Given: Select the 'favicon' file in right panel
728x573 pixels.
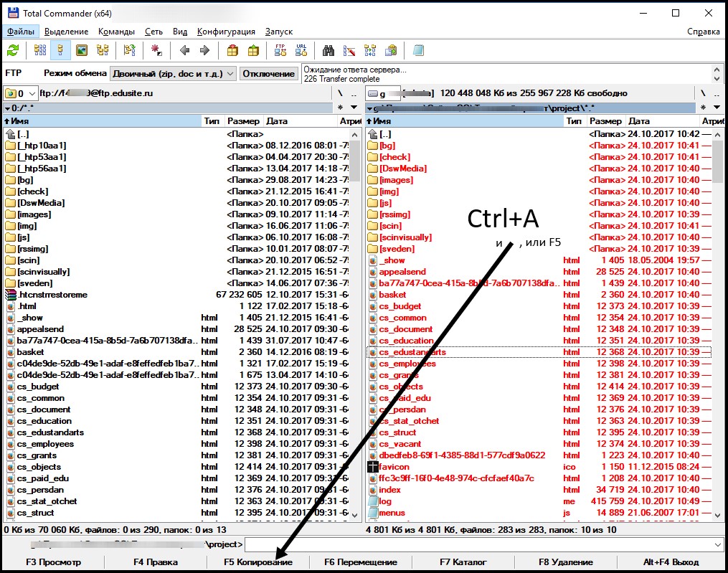Looking at the screenshot, I should pyautogui.click(x=394, y=467).
